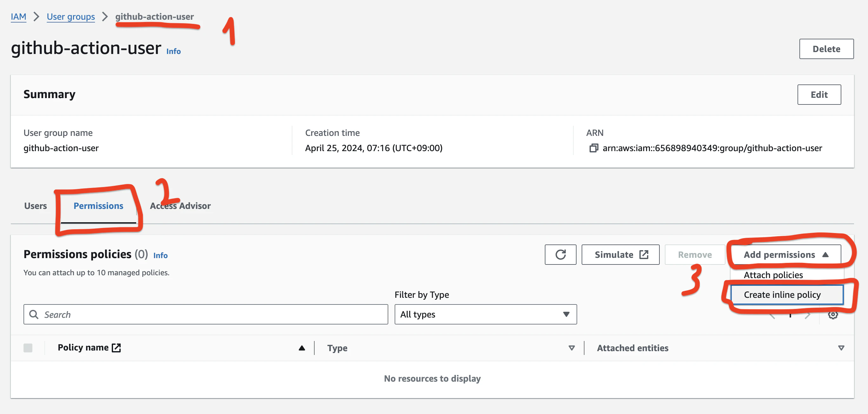Choose Create inline policy option
This screenshot has width=868, height=414.
(787, 295)
